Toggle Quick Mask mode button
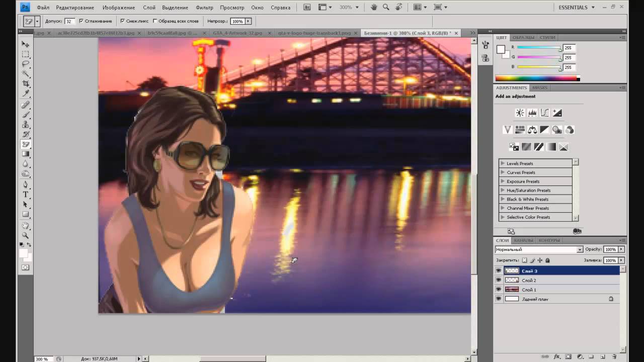The height and width of the screenshot is (362, 644). point(26,267)
